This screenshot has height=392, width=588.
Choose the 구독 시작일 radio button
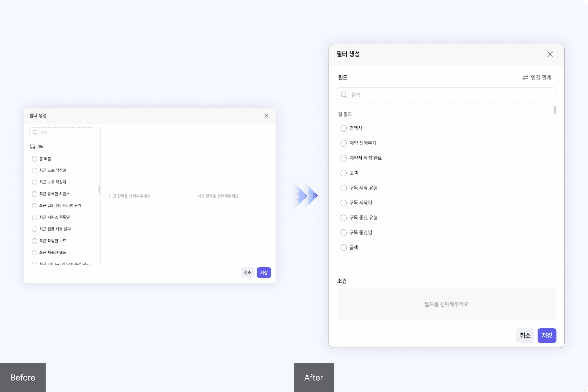click(x=343, y=203)
